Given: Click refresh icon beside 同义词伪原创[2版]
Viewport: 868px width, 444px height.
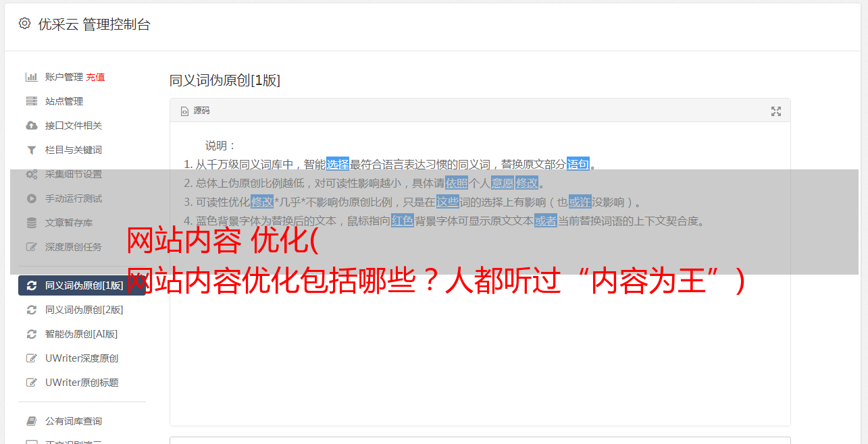Looking at the screenshot, I should [x=31, y=310].
